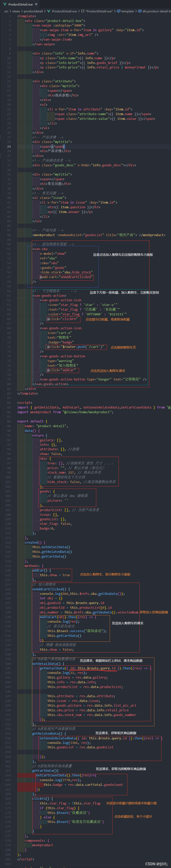171x868 pixels.
Task: Open the "ProductDetail.vue" braces symbol breadcrumb
Action: tap(97, 11)
